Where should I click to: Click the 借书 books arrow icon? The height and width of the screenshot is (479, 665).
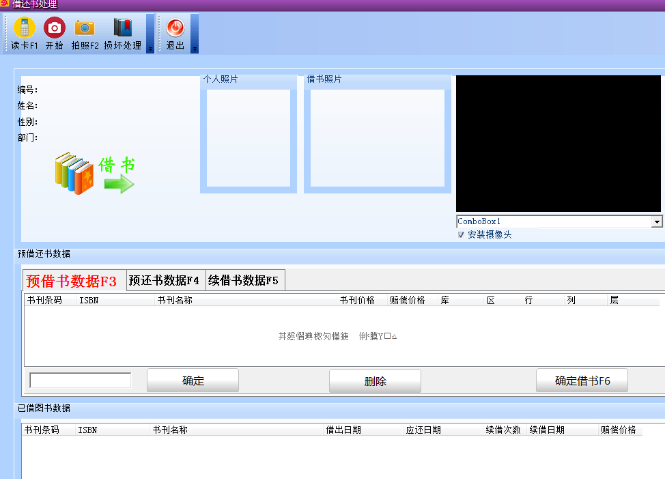tap(94, 173)
